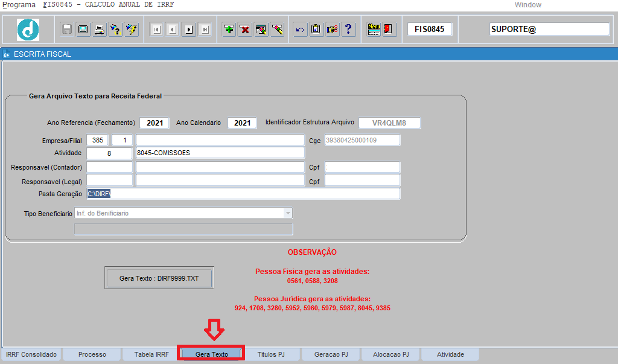Switch to Atividade tab
Viewport: 618px width, 364px height.
[x=450, y=354]
